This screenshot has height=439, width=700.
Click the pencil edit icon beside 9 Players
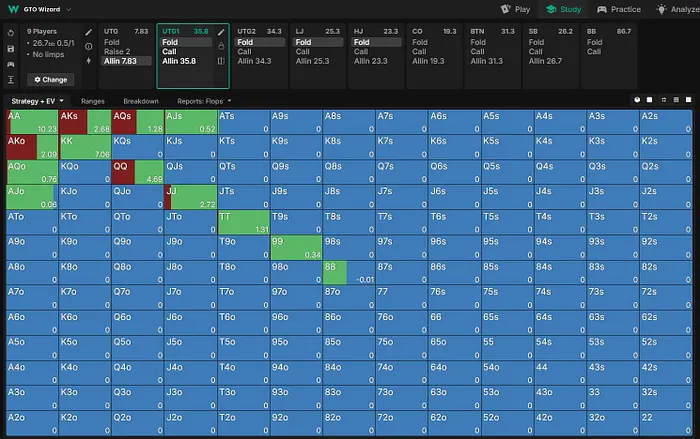tap(89, 32)
